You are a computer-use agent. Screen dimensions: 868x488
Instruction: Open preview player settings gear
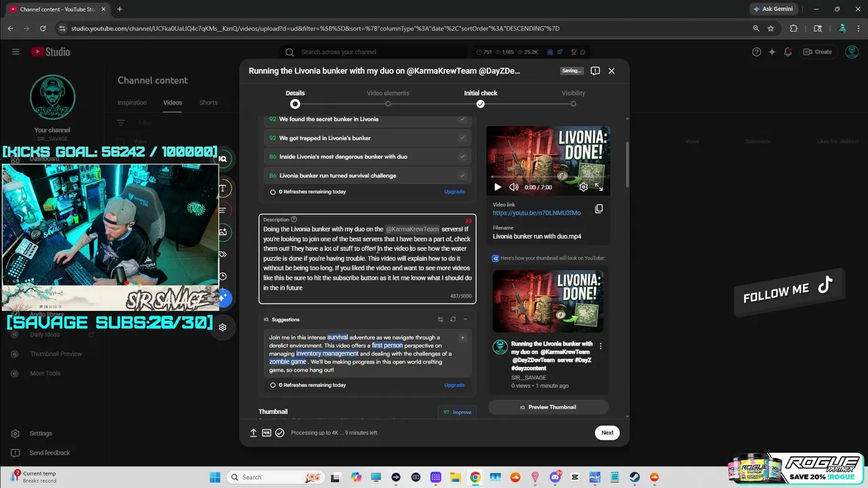tap(583, 187)
